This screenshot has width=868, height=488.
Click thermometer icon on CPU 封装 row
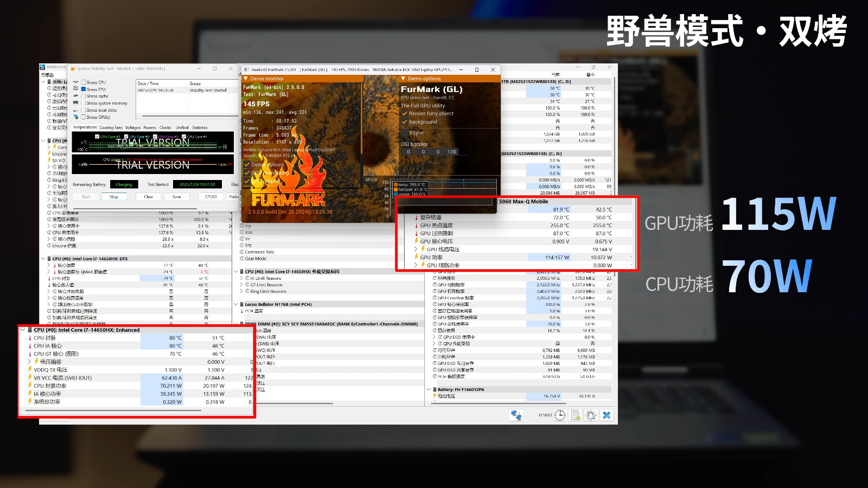click(30, 338)
